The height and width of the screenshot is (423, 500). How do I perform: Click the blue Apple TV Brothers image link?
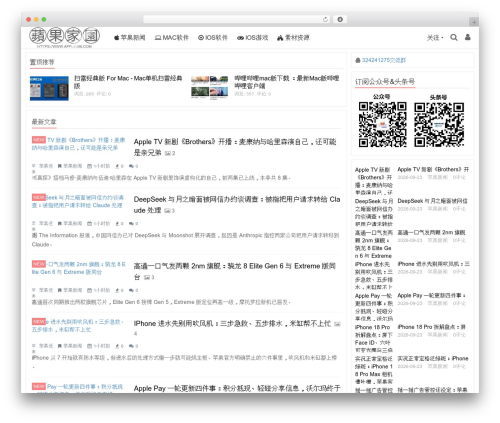click(78, 144)
